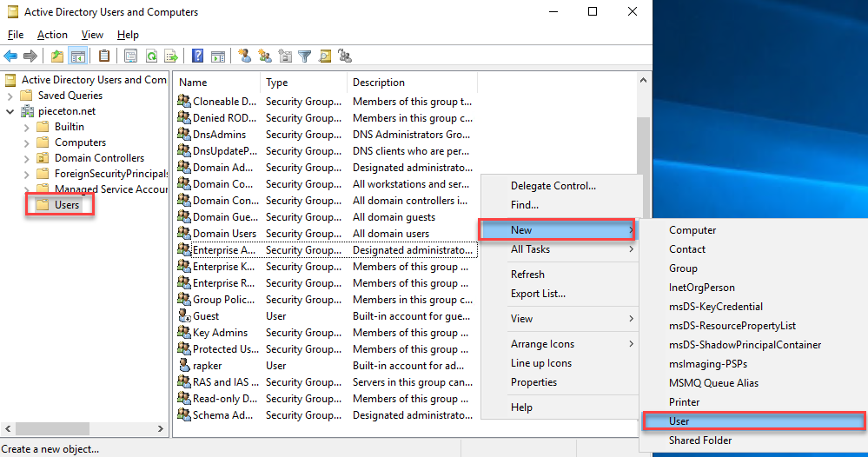Expand the Builtin container arrow
The image size is (868, 457).
pos(27,127)
